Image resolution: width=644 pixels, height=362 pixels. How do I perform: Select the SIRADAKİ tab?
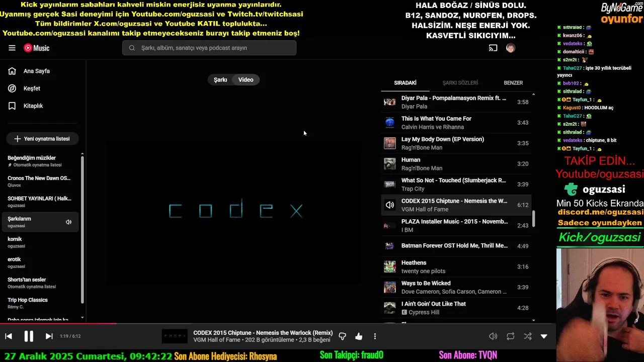pos(405,83)
